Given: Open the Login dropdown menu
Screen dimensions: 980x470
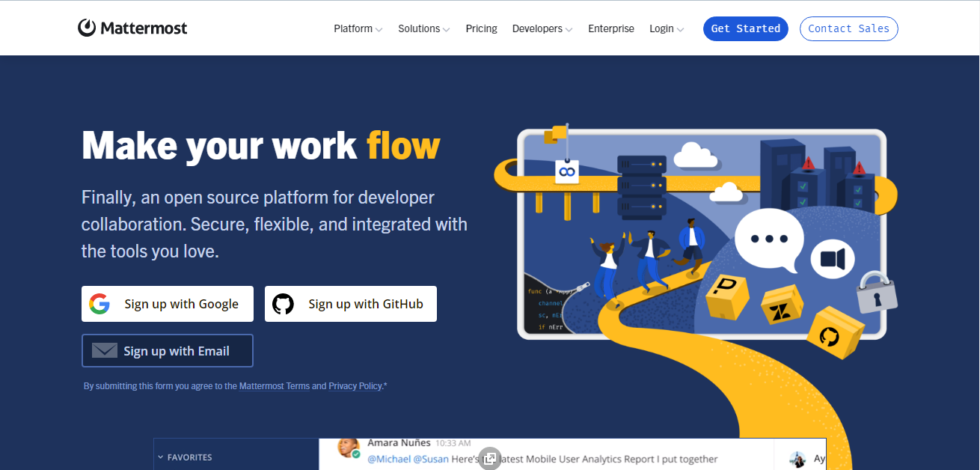Looking at the screenshot, I should coord(666,28).
